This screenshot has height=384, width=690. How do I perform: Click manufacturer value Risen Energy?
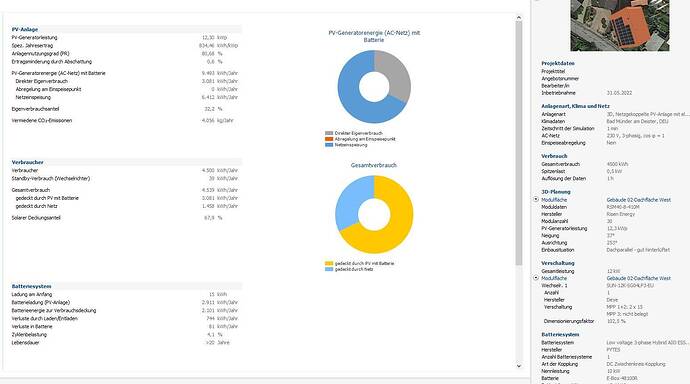(x=620, y=214)
